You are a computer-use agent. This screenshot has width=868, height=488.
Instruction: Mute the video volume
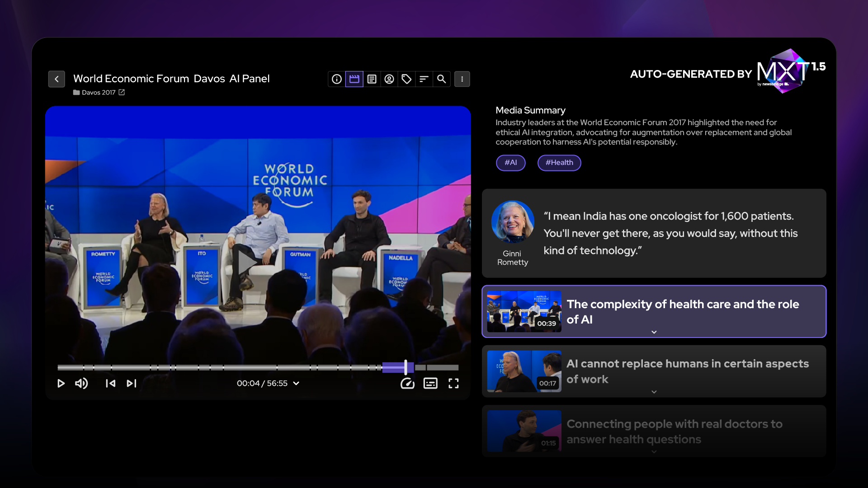coord(81,383)
